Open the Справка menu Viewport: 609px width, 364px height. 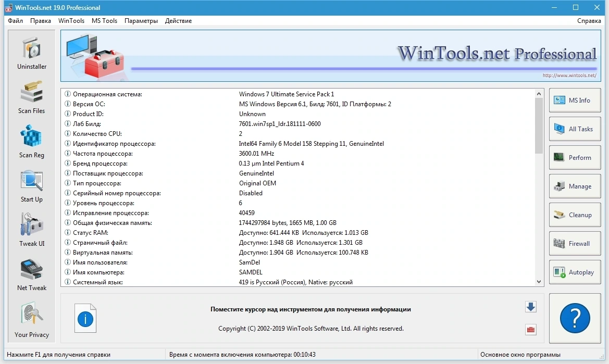click(589, 21)
